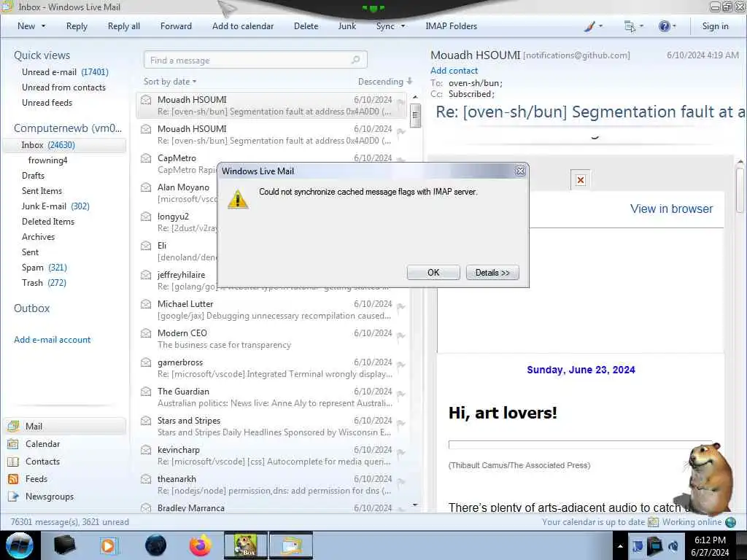Click message list scroll down arrow
The height and width of the screenshot is (560, 747).
pyautogui.click(x=415, y=505)
